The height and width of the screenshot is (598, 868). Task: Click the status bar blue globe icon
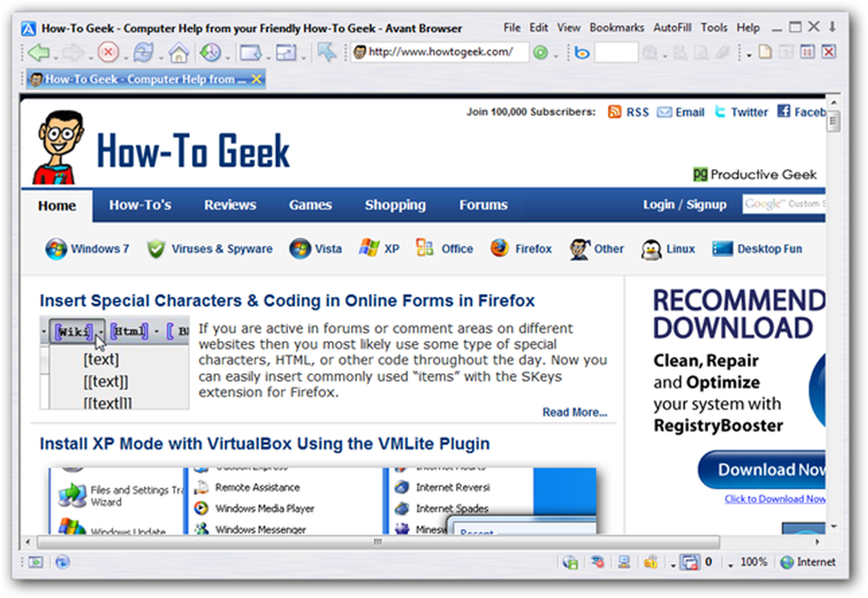pos(62,562)
